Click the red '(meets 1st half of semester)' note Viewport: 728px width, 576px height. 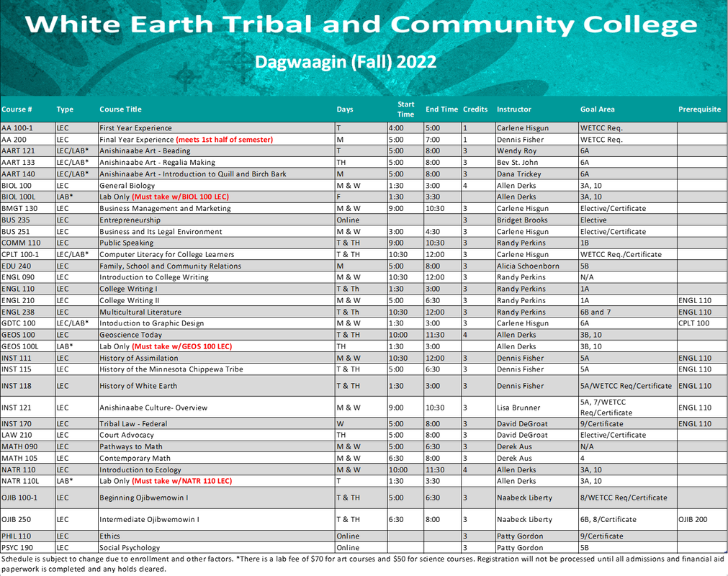(x=224, y=140)
